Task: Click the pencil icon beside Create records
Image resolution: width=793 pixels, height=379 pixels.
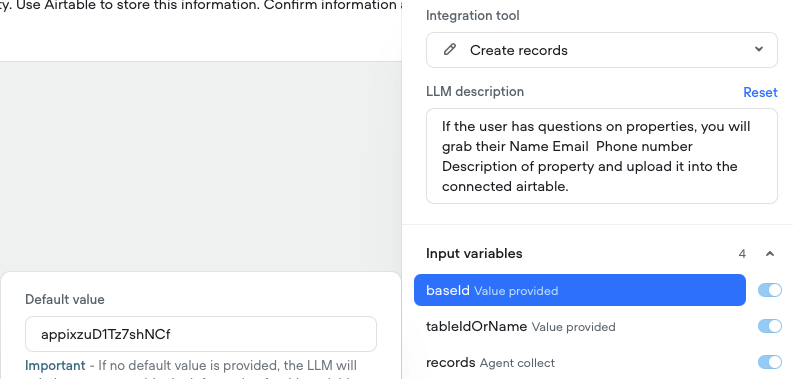Action: pyautogui.click(x=449, y=50)
